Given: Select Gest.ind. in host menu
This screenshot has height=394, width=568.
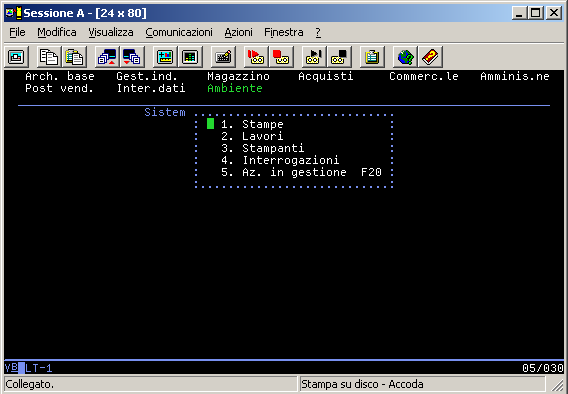Looking at the screenshot, I should [147, 76].
